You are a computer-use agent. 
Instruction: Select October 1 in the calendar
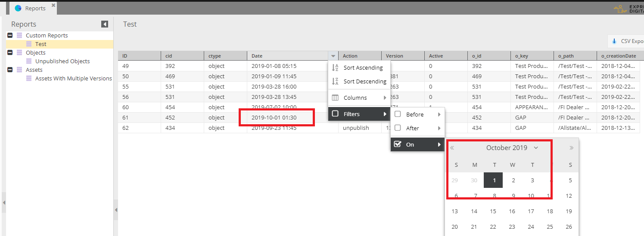pyautogui.click(x=494, y=181)
